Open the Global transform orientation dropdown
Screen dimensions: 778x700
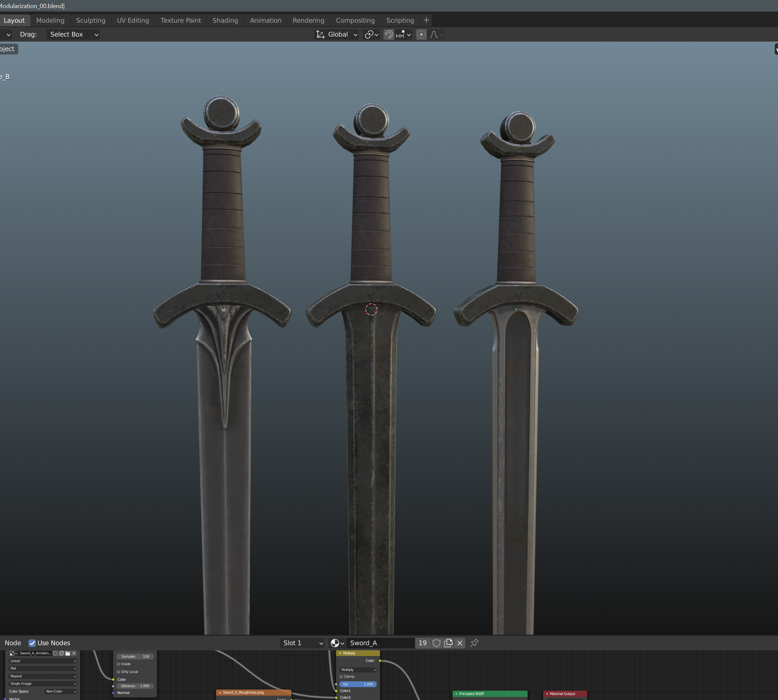click(x=337, y=35)
